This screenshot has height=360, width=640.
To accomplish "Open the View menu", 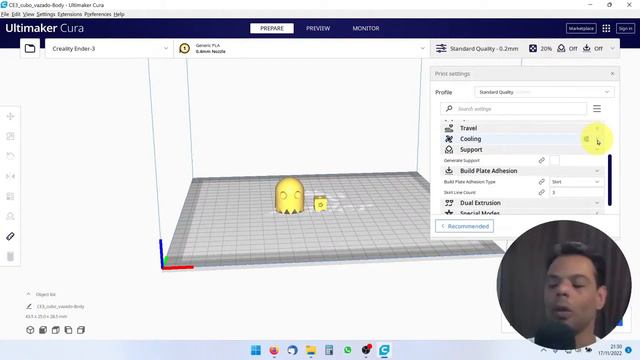I will 29,14.
